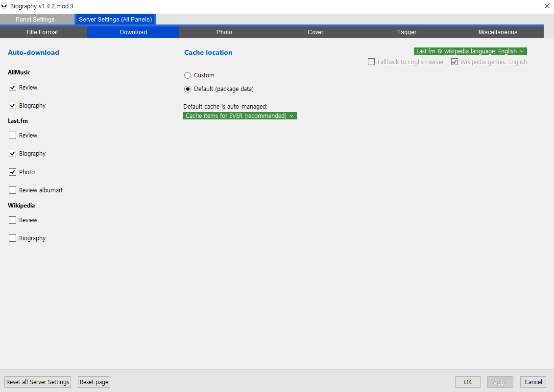Open the Title Format page
This screenshot has height=392, width=554.
click(42, 32)
